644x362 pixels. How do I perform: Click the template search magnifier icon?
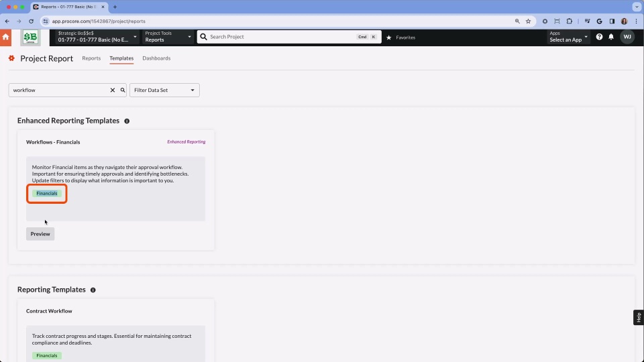[x=123, y=90]
